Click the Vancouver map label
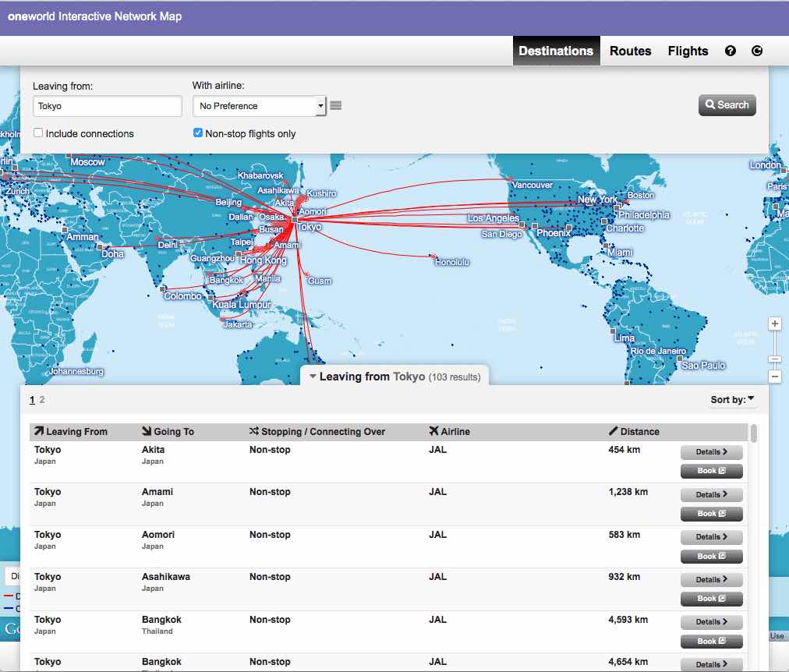This screenshot has height=672, width=789. (532, 185)
